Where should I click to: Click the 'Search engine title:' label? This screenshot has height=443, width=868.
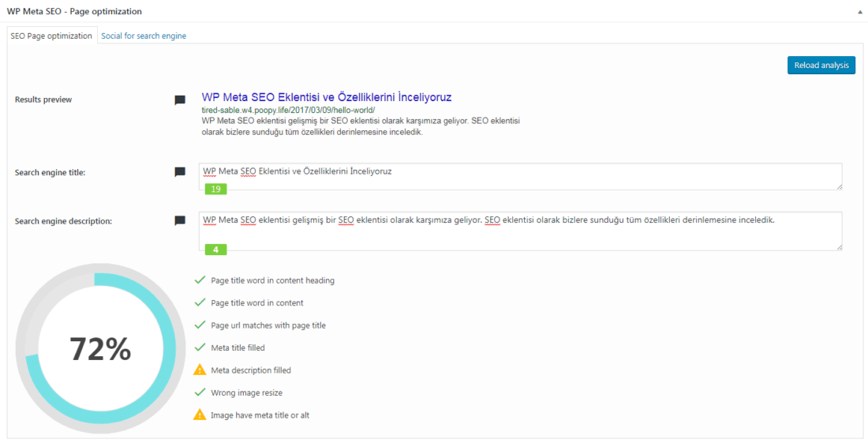(50, 172)
